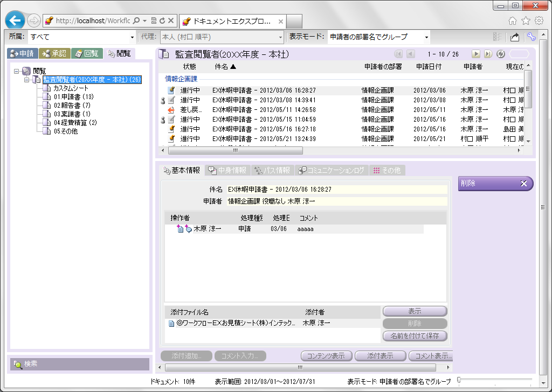Click the export arrow icon in toolbar
The height and width of the screenshot is (392, 552).
515,37
